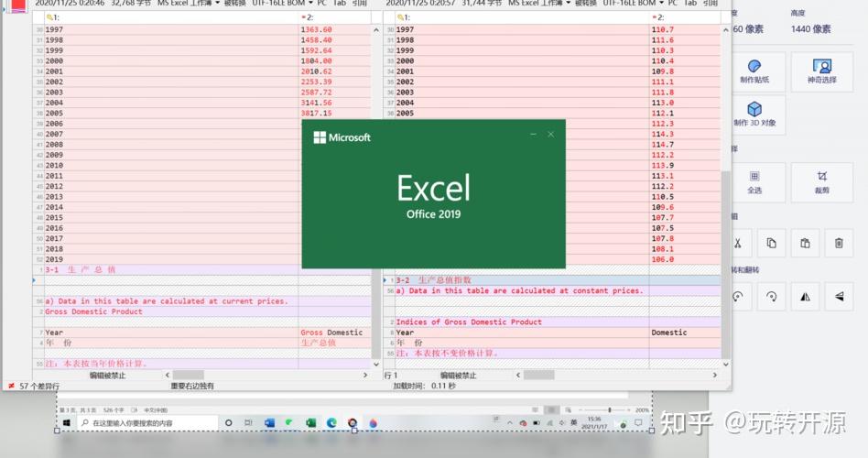Click the left pane vertical scrollbar down arrow
Screen dimensions: 868x458
coord(376,364)
